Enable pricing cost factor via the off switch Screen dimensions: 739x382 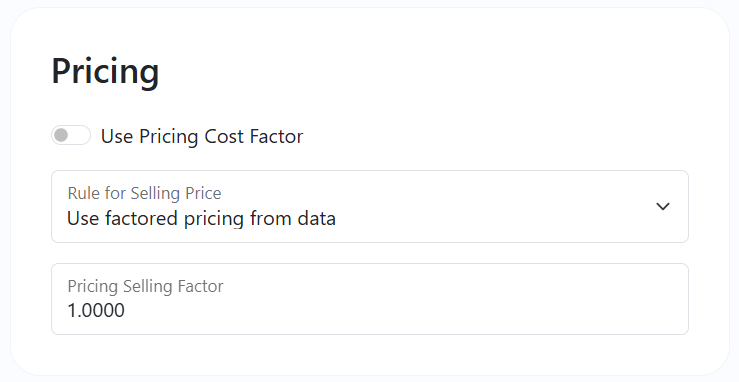pos(71,135)
